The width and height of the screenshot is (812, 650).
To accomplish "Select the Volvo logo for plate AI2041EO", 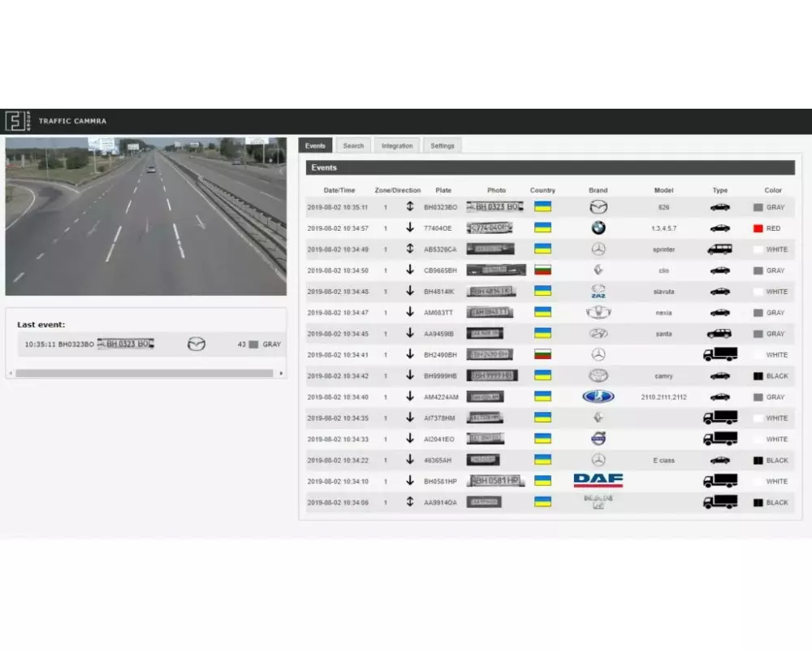I will click(x=598, y=438).
